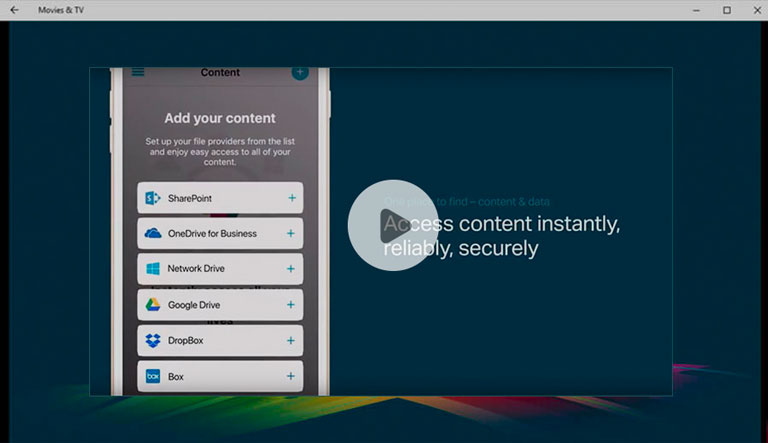Select the SharePoint label text
The height and width of the screenshot is (443, 768).
pyautogui.click(x=190, y=198)
